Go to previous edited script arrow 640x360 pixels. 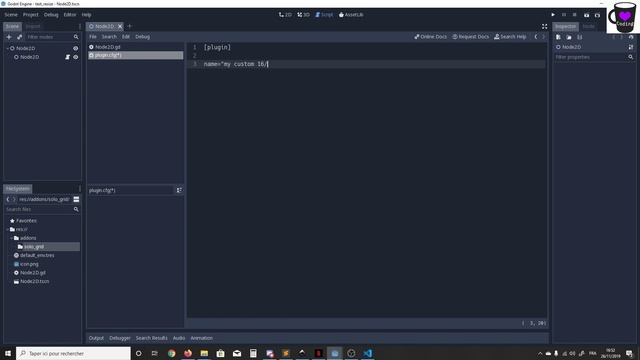tap(536, 37)
